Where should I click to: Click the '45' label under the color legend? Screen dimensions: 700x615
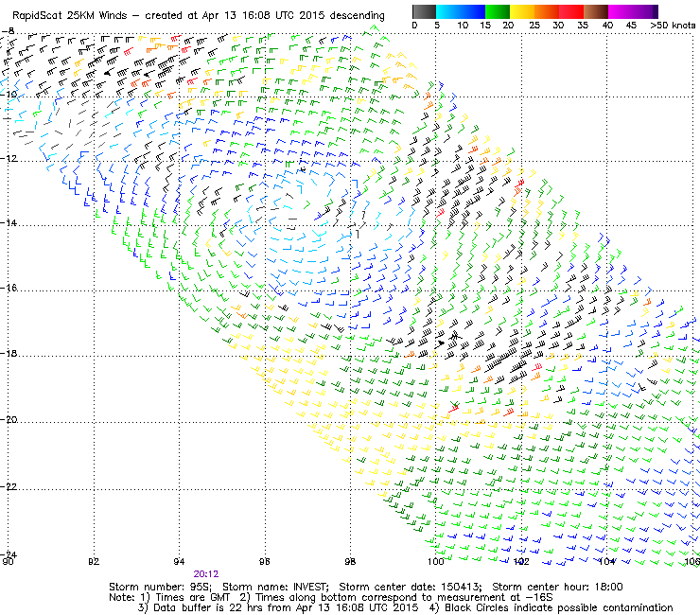631,26
